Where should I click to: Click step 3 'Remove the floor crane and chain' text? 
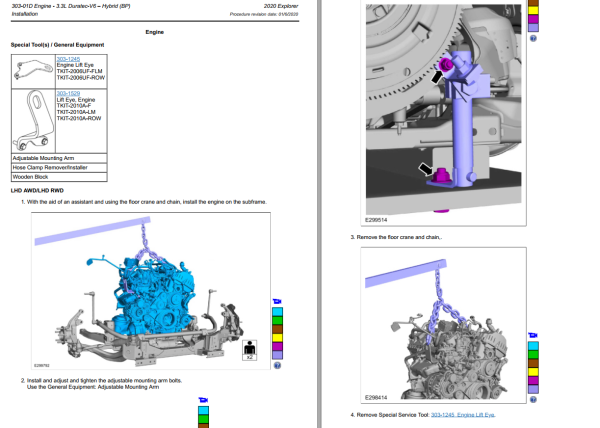click(399, 237)
